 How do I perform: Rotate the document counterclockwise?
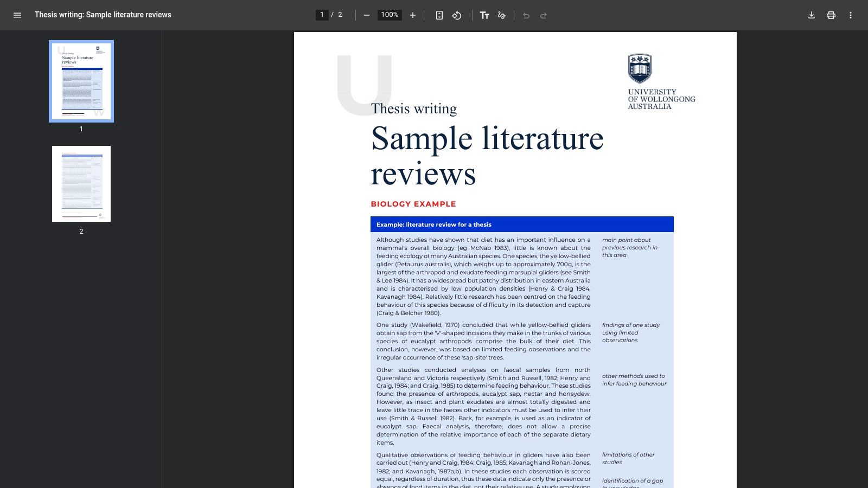click(457, 15)
